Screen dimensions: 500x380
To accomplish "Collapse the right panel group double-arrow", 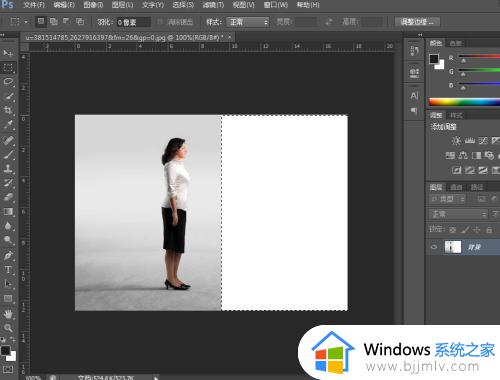I will click(420, 35).
